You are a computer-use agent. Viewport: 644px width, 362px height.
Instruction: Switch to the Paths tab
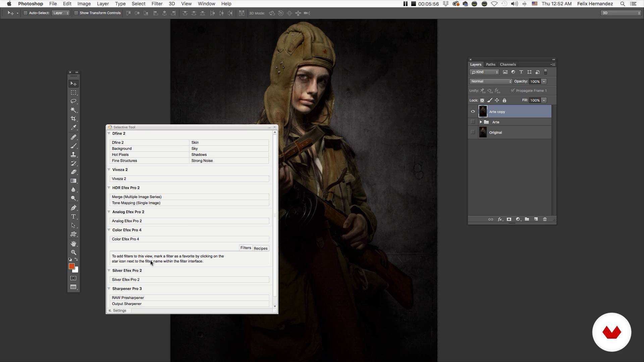coord(490,64)
